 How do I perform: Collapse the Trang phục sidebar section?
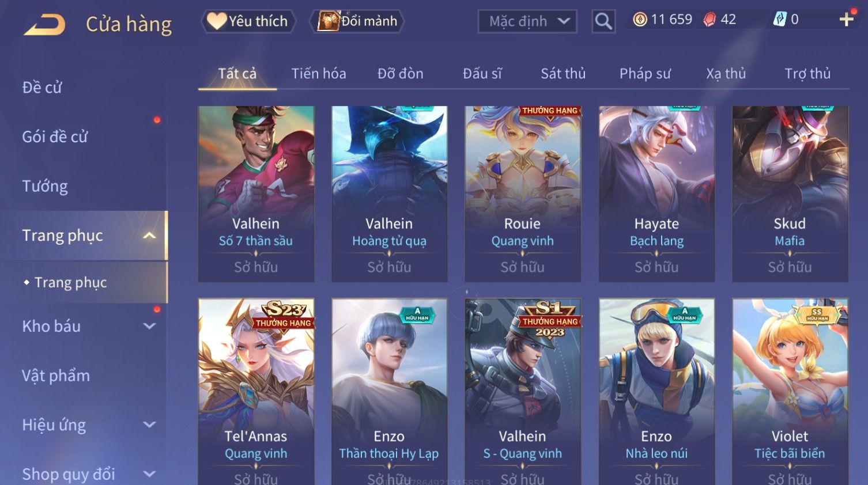[149, 236]
